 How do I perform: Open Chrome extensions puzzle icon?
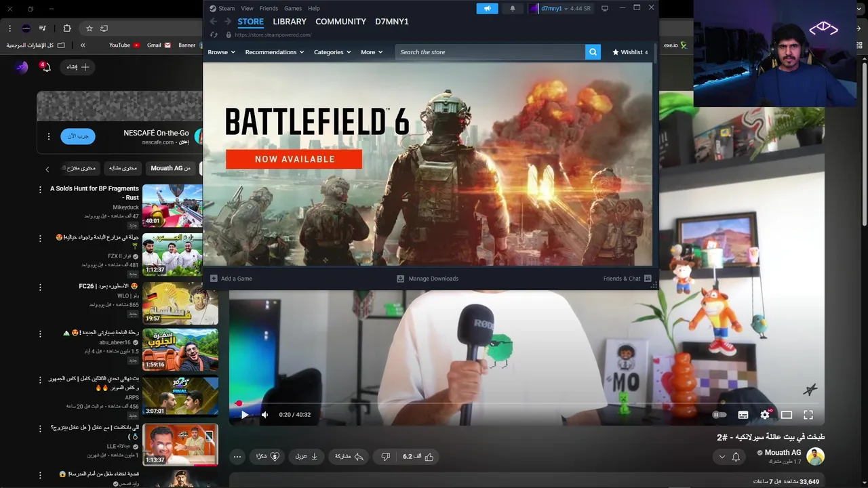(x=66, y=28)
